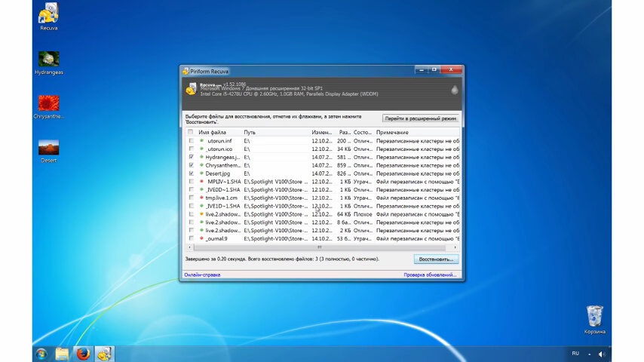This screenshot has width=644, height=362.
Task: Click green status dot of _utorun.inf
Action: 201,140
